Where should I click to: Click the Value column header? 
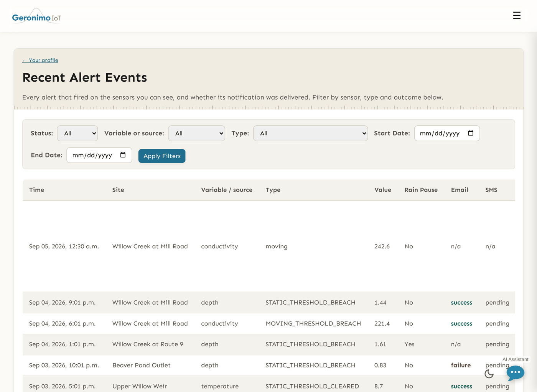coord(383,190)
